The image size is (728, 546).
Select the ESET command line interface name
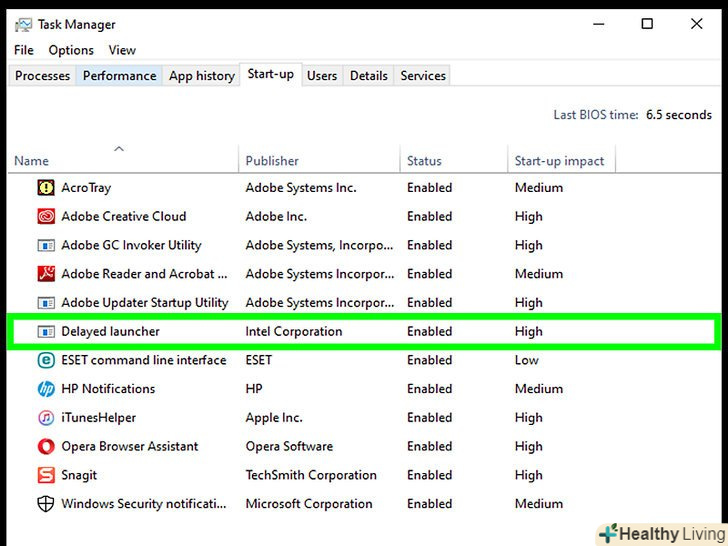click(x=144, y=360)
